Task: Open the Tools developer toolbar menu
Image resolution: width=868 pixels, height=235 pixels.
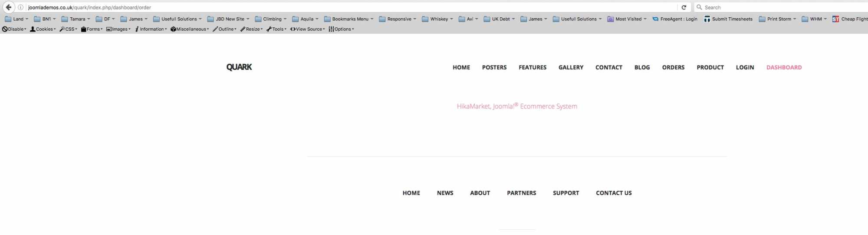Action: pyautogui.click(x=276, y=29)
